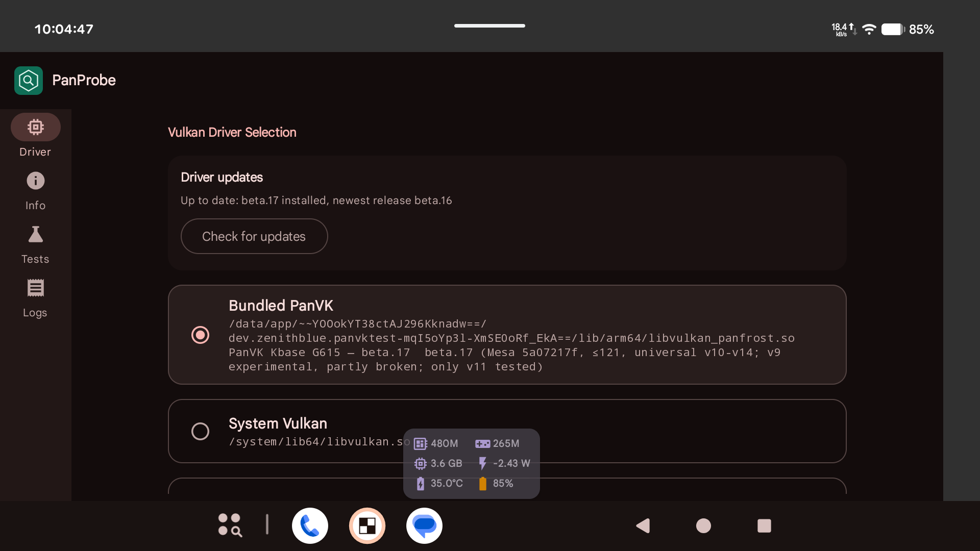This screenshot has width=980, height=551.
Task: Click the PanProbe app logo
Action: [x=29, y=80]
